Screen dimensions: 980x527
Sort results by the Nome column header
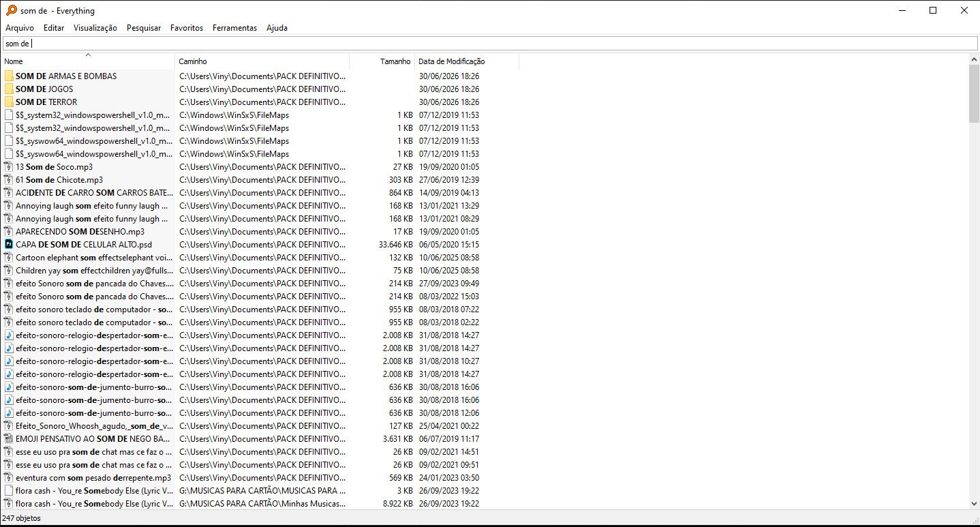click(x=87, y=61)
